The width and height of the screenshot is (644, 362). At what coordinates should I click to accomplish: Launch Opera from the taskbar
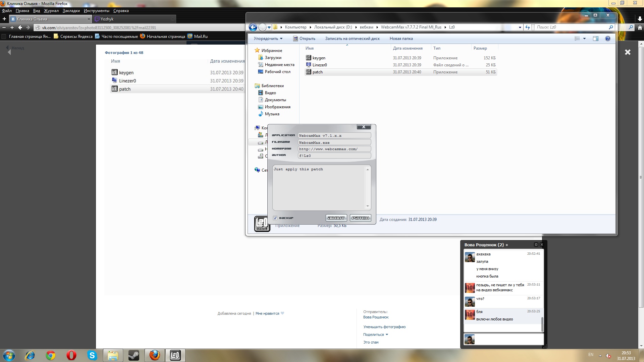pyautogui.click(x=71, y=355)
